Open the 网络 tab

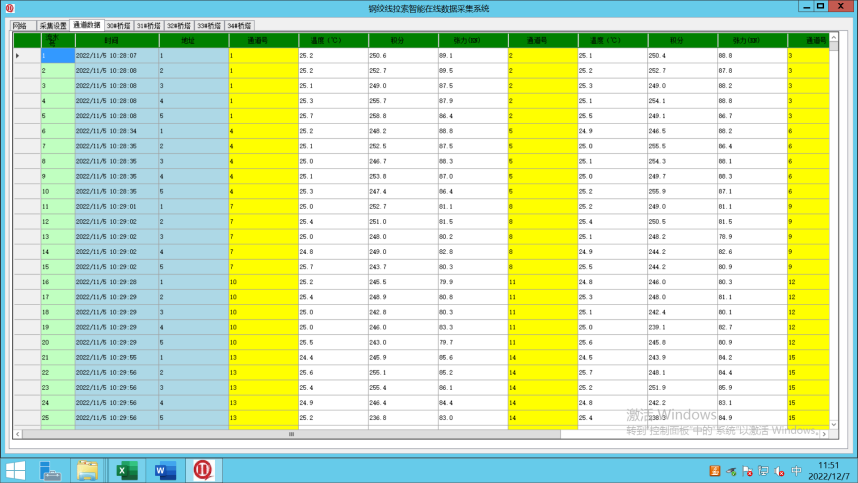click(x=20, y=26)
